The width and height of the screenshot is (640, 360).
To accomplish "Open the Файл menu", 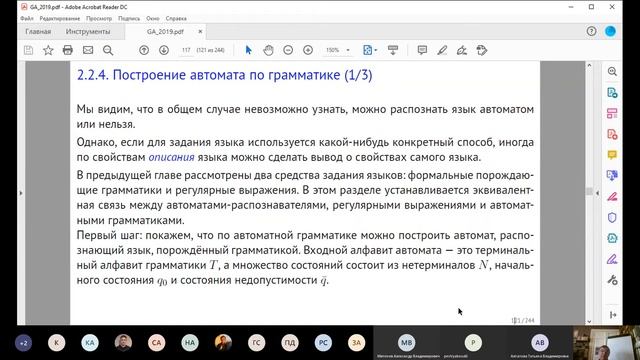I will click(x=27, y=18).
